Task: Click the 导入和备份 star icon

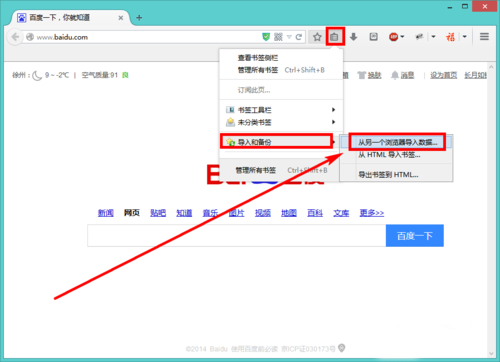Action: [230, 142]
